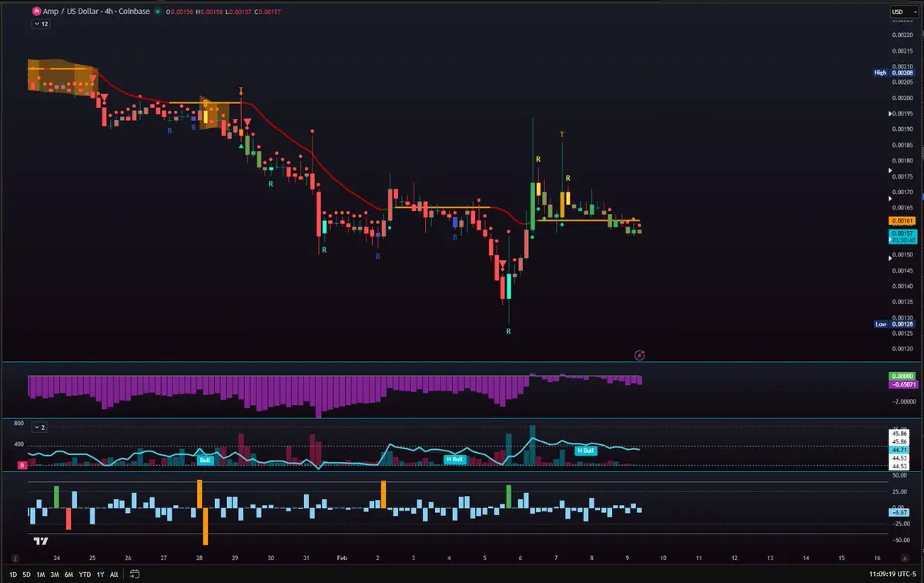Viewport: 924px width, 583px height.
Task: Click the Low 0.00128 price label
Action: (893, 324)
